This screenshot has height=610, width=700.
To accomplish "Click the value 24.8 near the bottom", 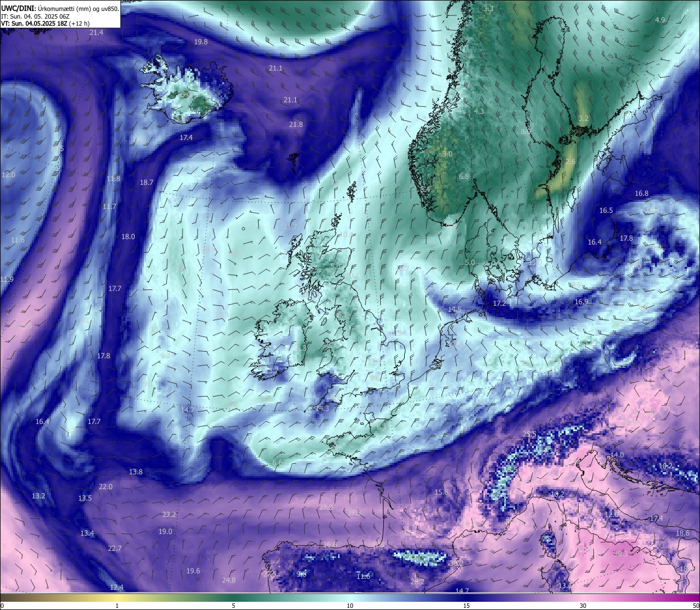I will click(229, 580).
